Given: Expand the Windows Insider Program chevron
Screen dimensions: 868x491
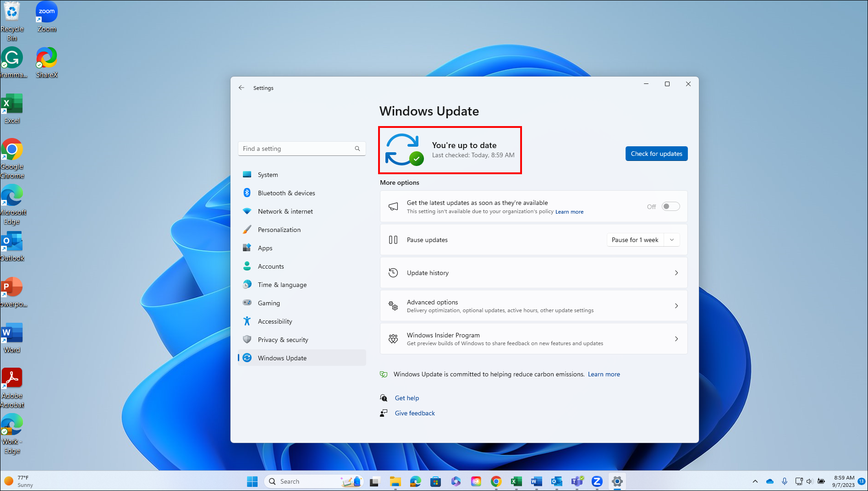Looking at the screenshot, I should click(x=676, y=338).
